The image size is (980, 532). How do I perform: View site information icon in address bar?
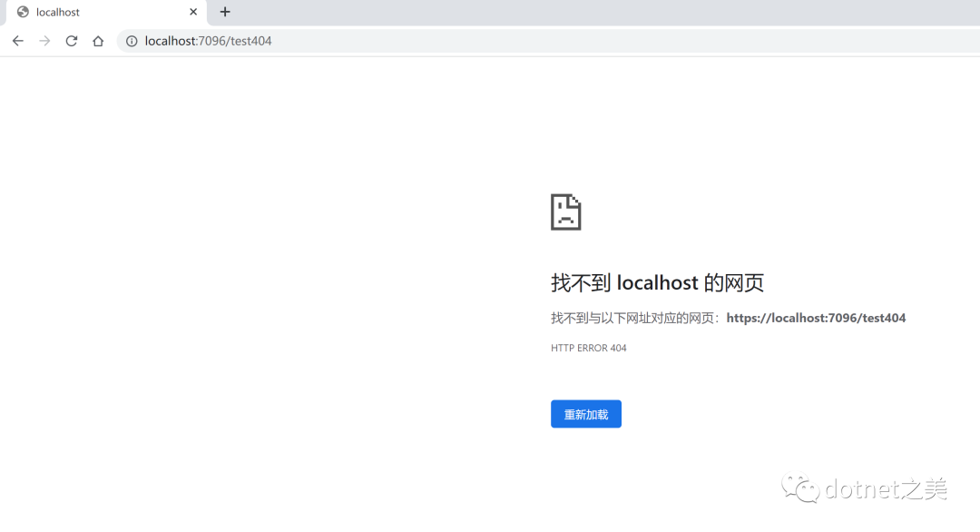click(132, 41)
